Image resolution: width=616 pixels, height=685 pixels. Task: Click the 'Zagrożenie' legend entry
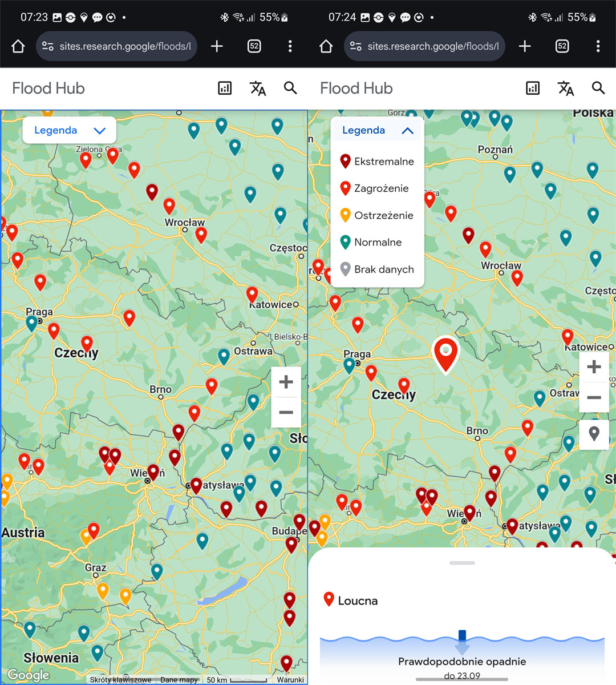pos(374,188)
